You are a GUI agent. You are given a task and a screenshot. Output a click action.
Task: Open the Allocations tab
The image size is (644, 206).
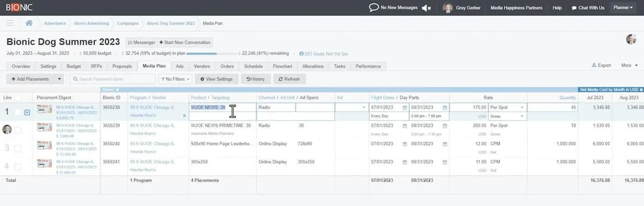(313, 66)
